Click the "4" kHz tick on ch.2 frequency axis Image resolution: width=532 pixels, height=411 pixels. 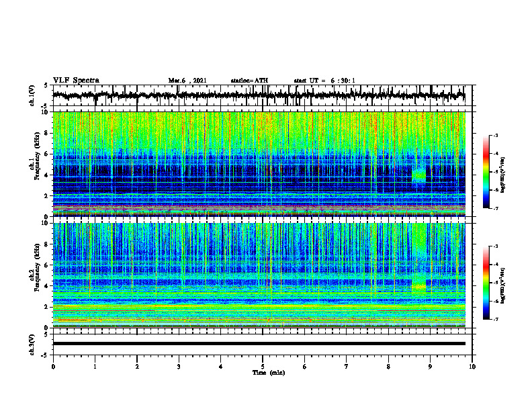click(46, 286)
